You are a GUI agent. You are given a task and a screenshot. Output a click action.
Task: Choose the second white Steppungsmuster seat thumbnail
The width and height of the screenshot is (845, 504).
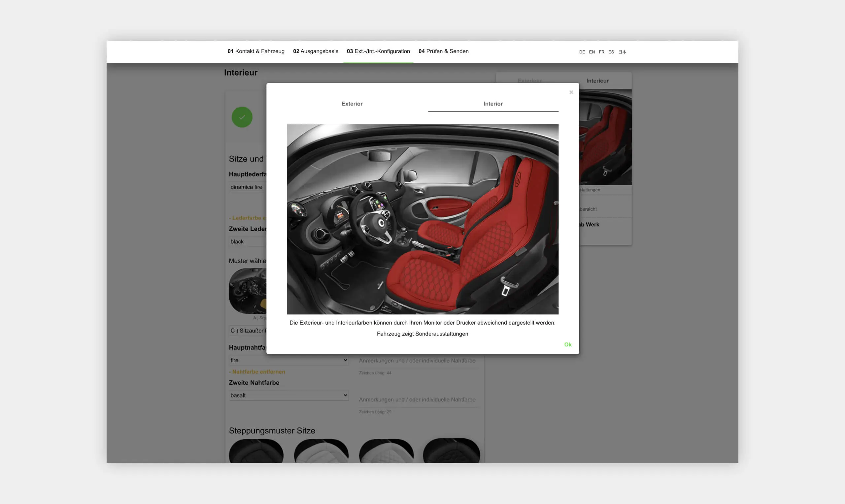pyautogui.click(x=321, y=451)
